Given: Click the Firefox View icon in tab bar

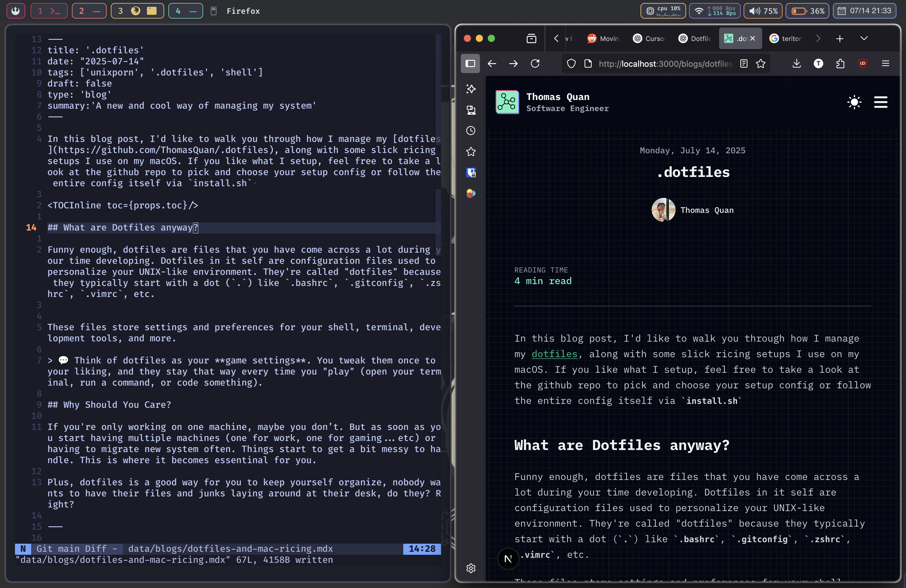Looking at the screenshot, I should [x=531, y=38].
